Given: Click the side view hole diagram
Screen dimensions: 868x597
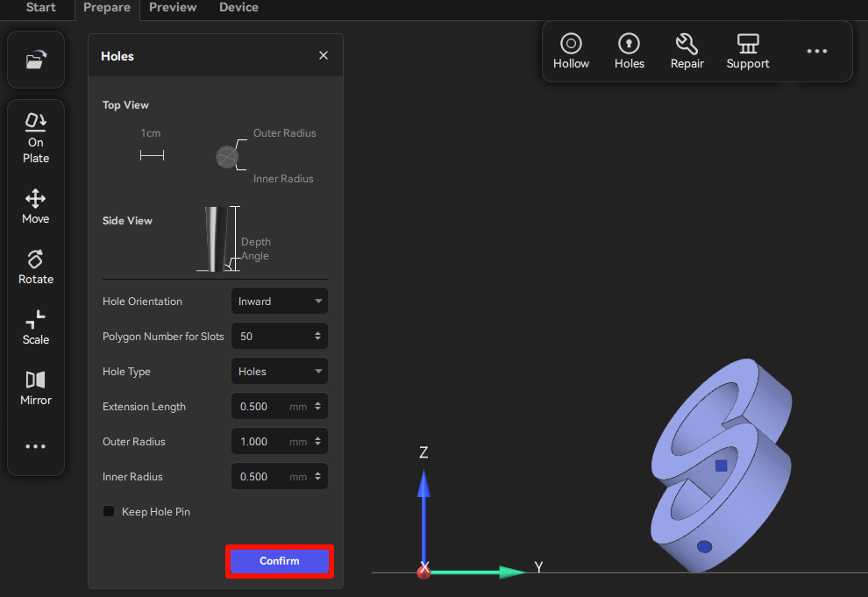Looking at the screenshot, I should tap(217, 238).
